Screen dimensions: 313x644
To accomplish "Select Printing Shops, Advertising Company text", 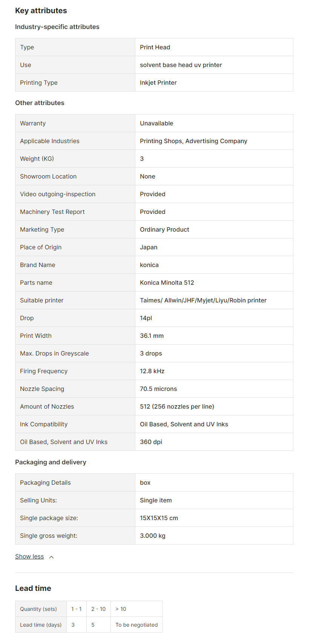I will (193, 141).
